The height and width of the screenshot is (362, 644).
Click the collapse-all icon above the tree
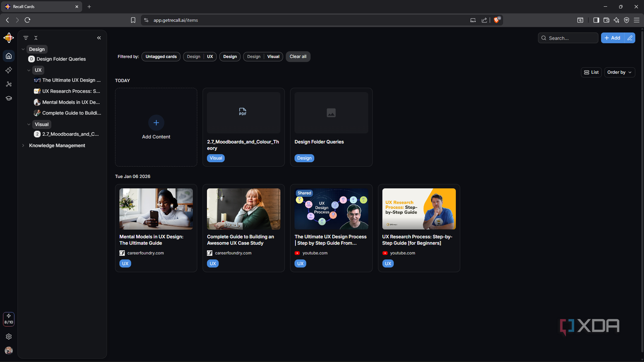tap(36, 38)
